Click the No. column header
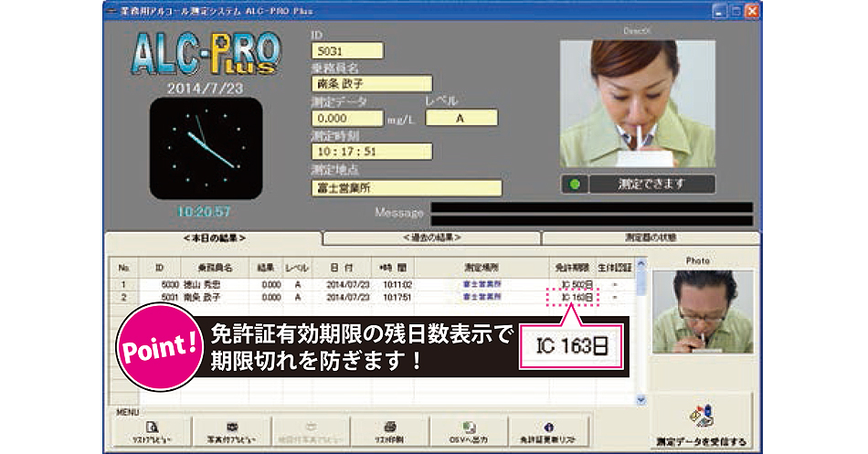The image size is (868, 454). (x=123, y=268)
